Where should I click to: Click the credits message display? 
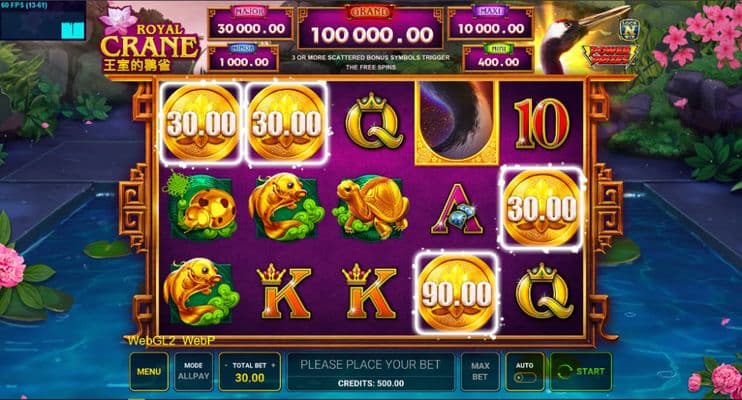point(371,372)
